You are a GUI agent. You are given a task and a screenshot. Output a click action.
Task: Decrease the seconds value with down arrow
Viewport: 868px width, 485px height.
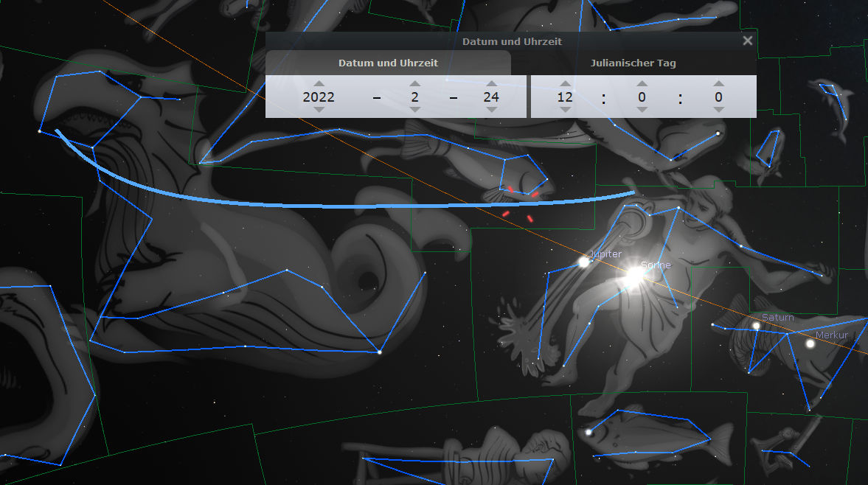pyautogui.click(x=718, y=110)
